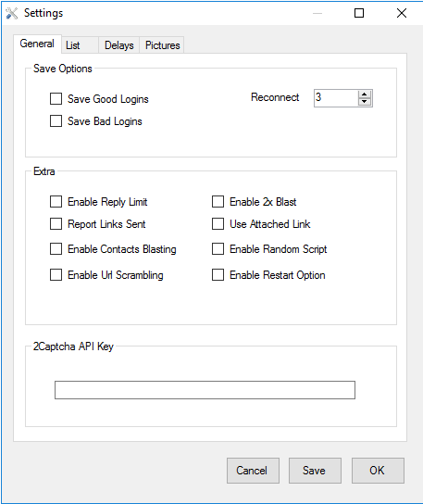Enable Random Script checkbox
Screen dimensions: 423x504
pyautogui.click(x=218, y=249)
